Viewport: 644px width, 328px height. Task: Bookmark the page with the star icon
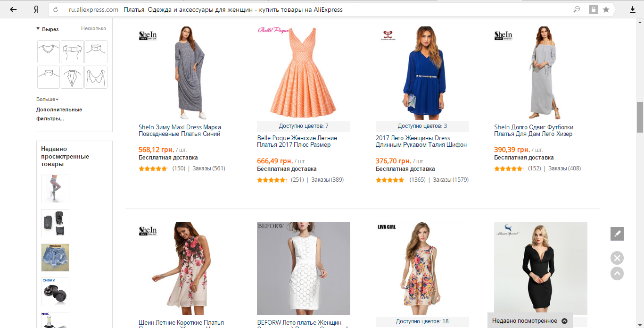point(606,9)
